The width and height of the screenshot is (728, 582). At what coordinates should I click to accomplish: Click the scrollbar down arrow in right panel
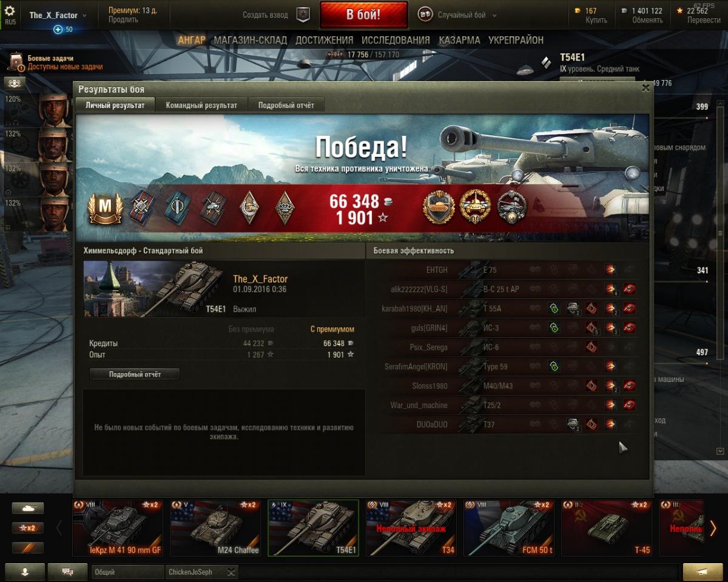720,451
